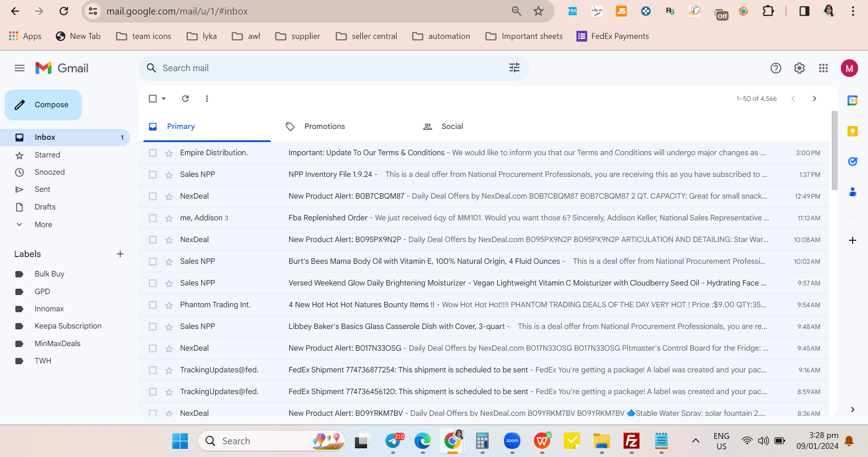Image resolution: width=868 pixels, height=457 pixels.
Task: Open Chrome side panel icon
Action: coord(804,11)
